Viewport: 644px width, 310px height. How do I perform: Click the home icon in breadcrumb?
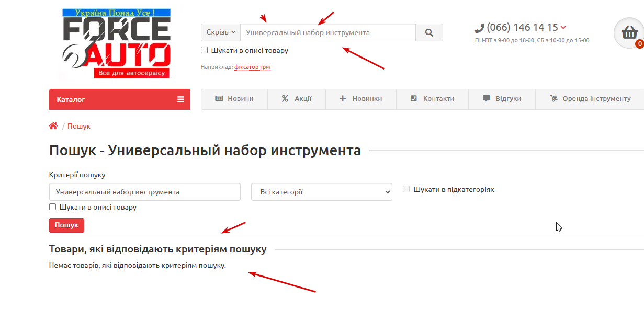53,126
